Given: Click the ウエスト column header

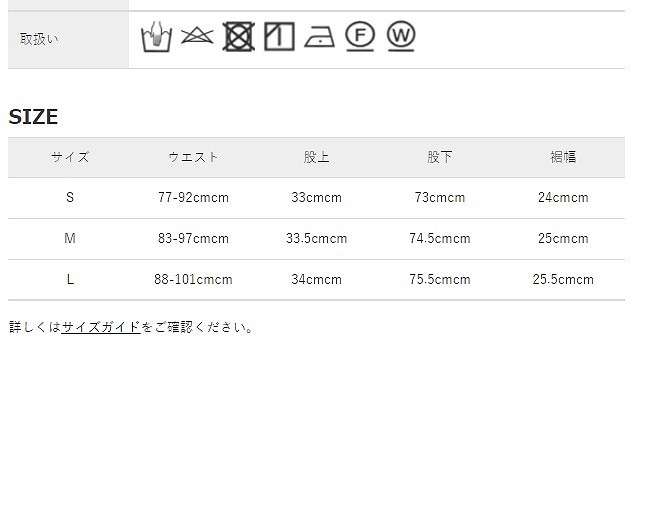Looking at the screenshot, I should [193, 157].
